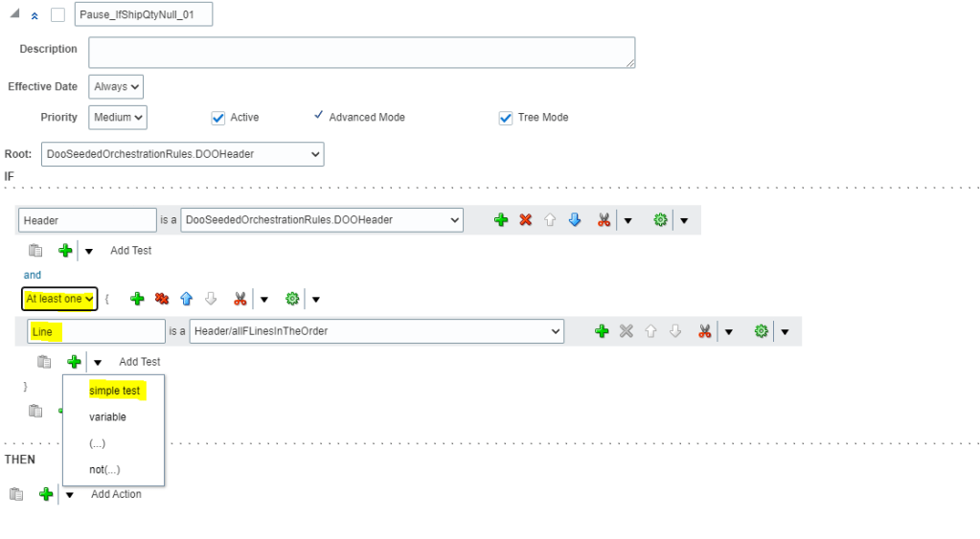Select simple test from the menu
980x539 pixels.
click(114, 391)
